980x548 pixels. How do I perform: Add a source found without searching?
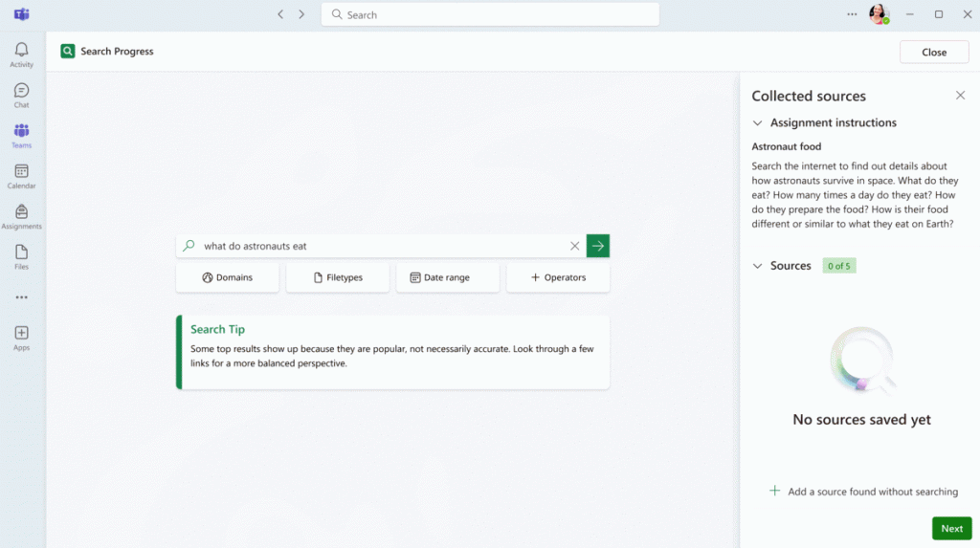863,492
